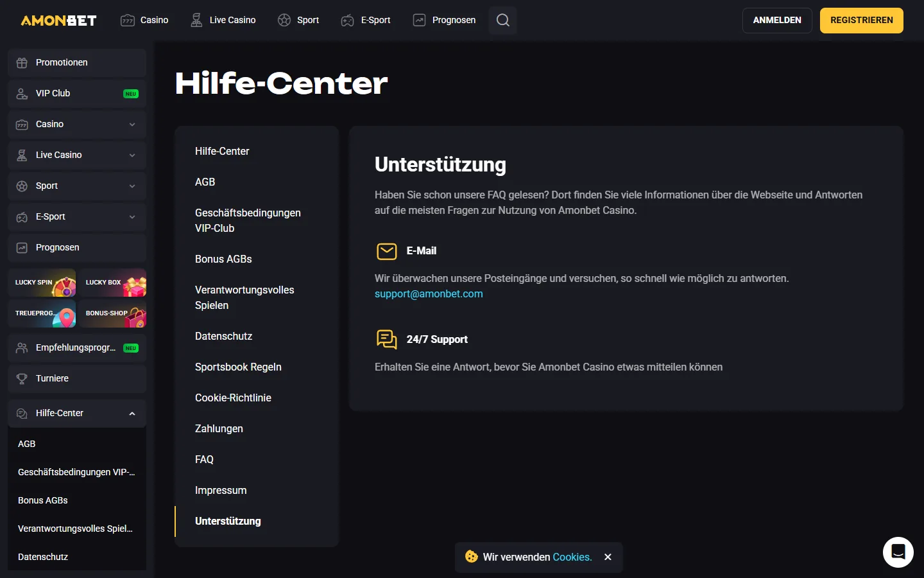Viewport: 924px width, 578px height.
Task: Click the Live Casino dealer icon in top navigation
Action: [196, 21]
